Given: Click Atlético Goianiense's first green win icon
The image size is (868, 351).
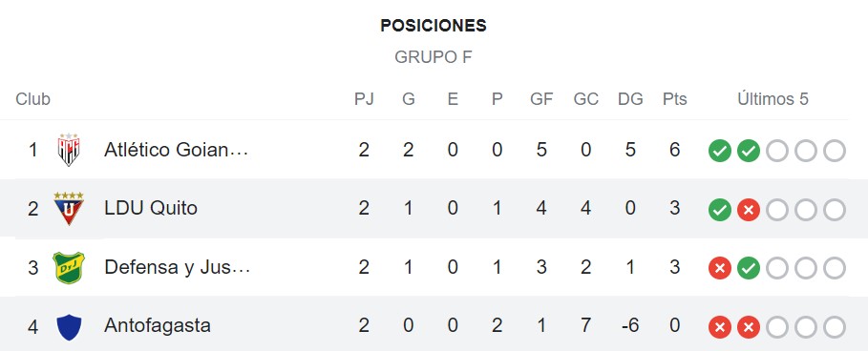Looking at the screenshot, I should (720, 151).
